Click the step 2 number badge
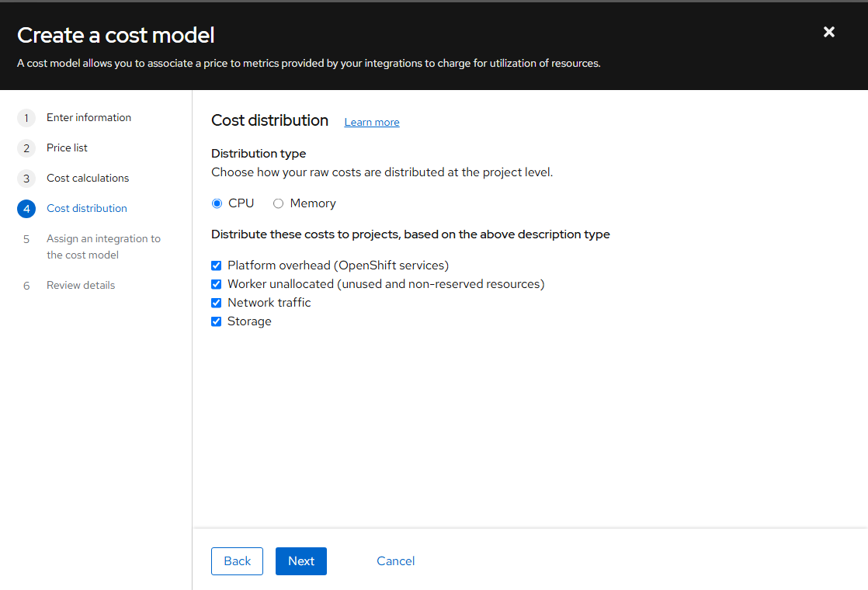 (26, 148)
